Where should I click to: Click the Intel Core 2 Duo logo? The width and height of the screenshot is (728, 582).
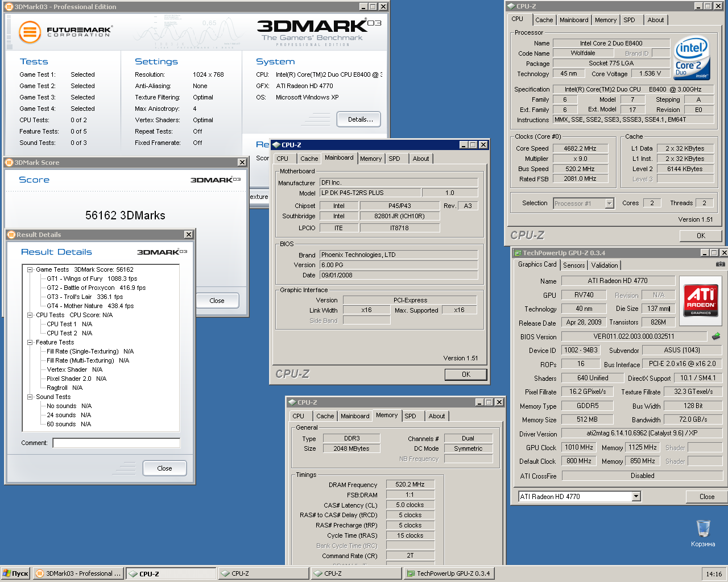point(692,58)
